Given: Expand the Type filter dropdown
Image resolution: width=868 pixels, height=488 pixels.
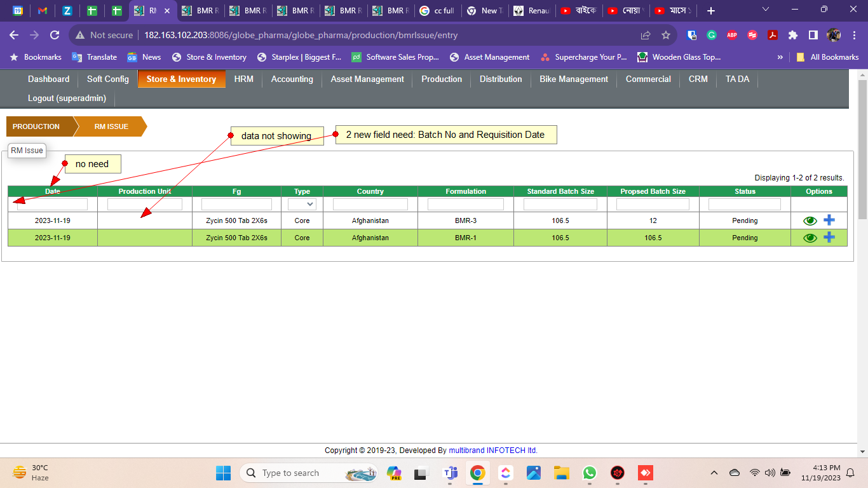Looking at the screenshot, I should [302, 204].
